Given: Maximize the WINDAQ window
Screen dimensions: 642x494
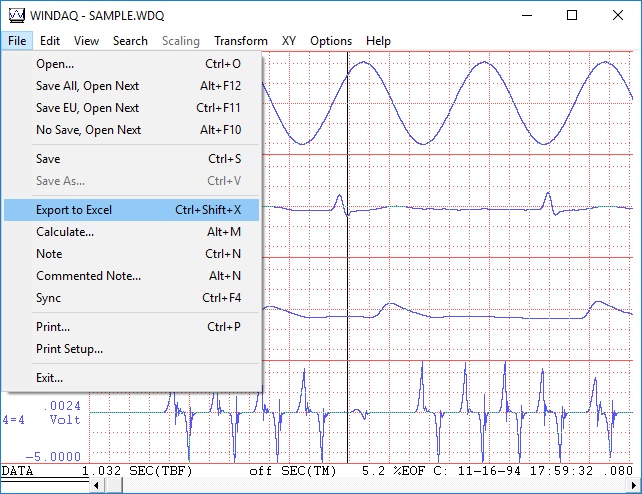Looking at the screenshot, I should (572, 16).
